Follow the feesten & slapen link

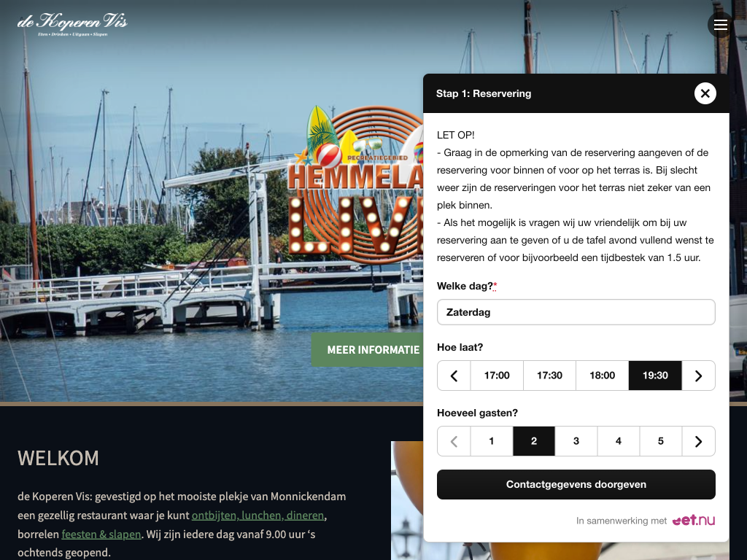coord(101,534)
